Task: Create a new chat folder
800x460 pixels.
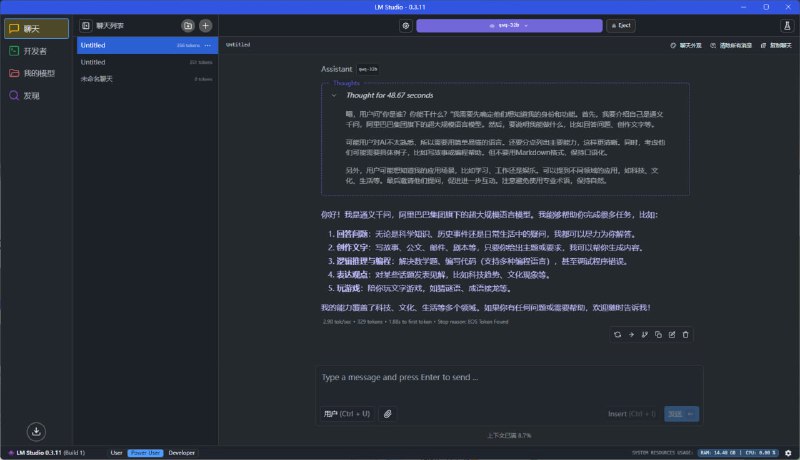Action: point(188,25)
